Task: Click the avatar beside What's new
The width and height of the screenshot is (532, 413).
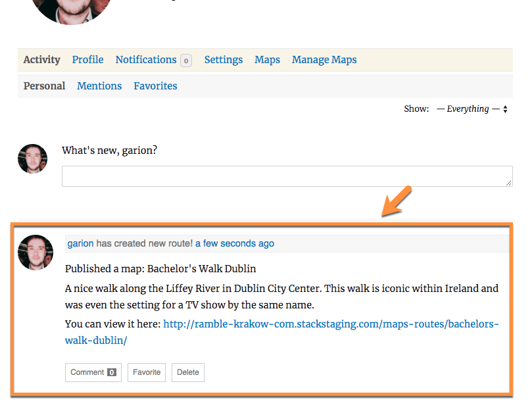Action: (32, 159)
